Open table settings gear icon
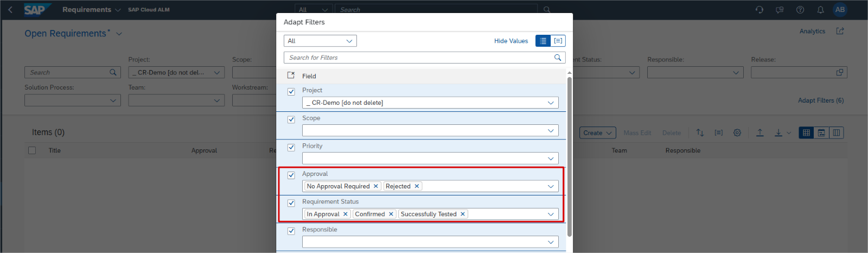868x253 pixels. [x=737, y=133]
